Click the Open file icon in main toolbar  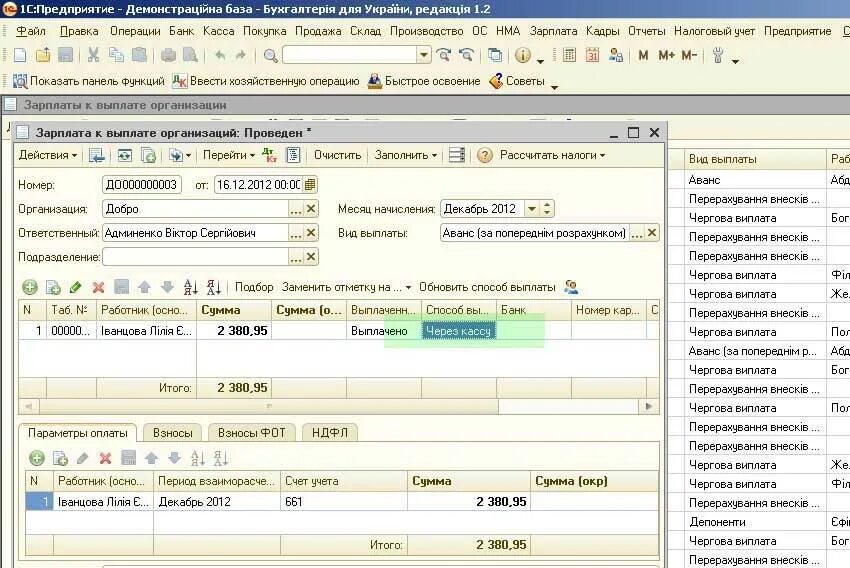pyautogui.click(x=43, y=55)
